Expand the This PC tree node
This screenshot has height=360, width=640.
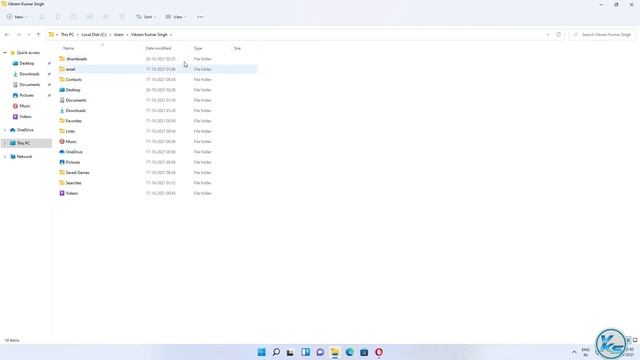(x=5, y=143)
